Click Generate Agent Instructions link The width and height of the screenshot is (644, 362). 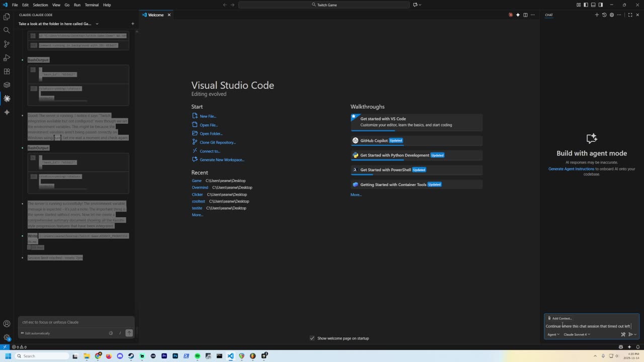tap(572, 169)
